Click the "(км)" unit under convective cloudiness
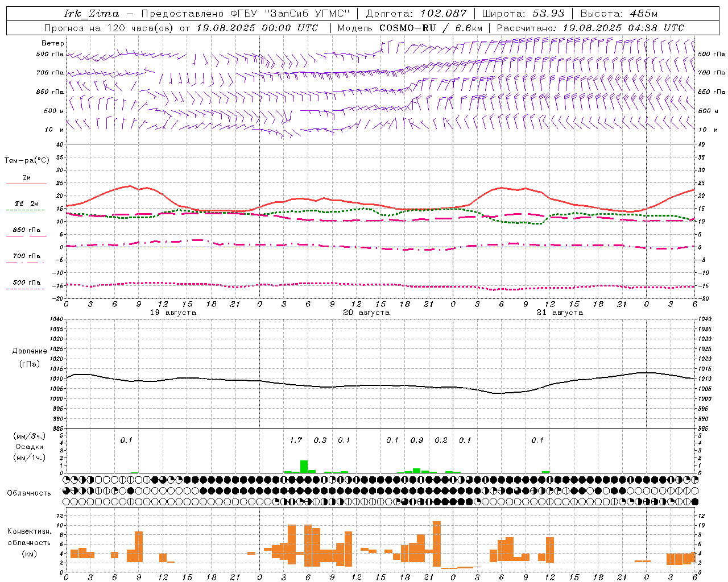Viewport: 728px width, 582px height. (x=30, y=554)
